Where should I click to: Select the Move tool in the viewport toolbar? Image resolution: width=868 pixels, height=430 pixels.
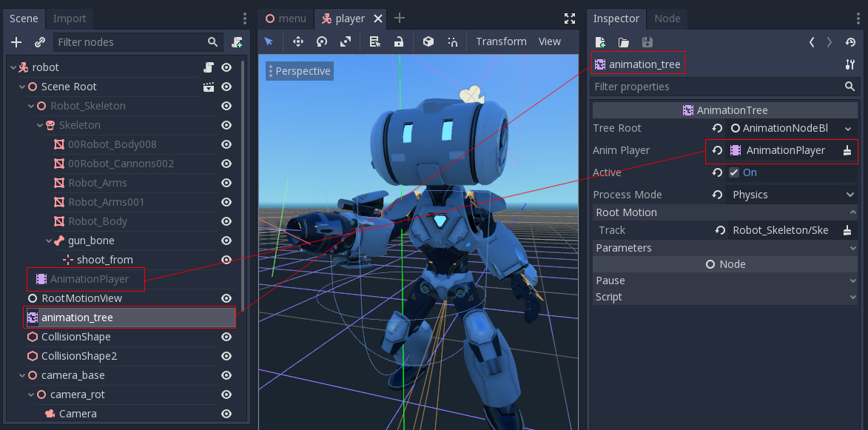pos(297,41)
